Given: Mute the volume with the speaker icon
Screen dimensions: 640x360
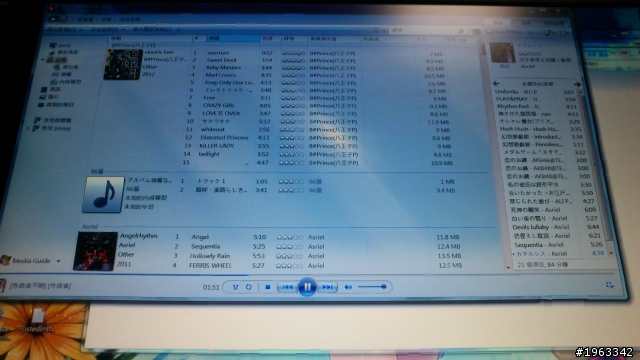Looking at the screenshot, I should [x=348, y=287].
